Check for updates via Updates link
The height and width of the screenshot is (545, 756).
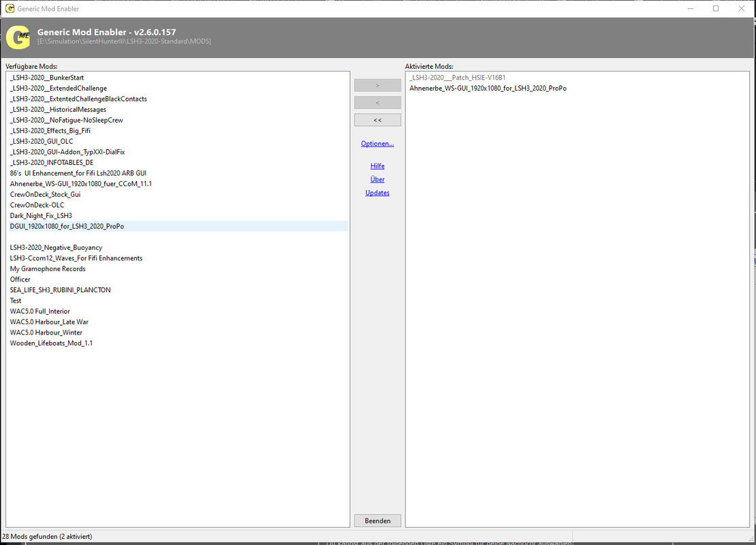377,193
